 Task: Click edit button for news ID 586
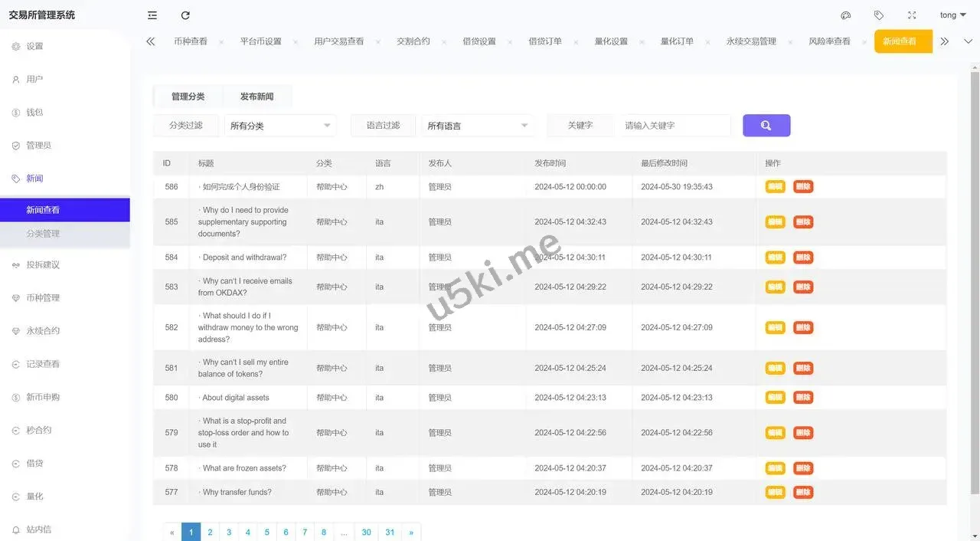[775, 187]
